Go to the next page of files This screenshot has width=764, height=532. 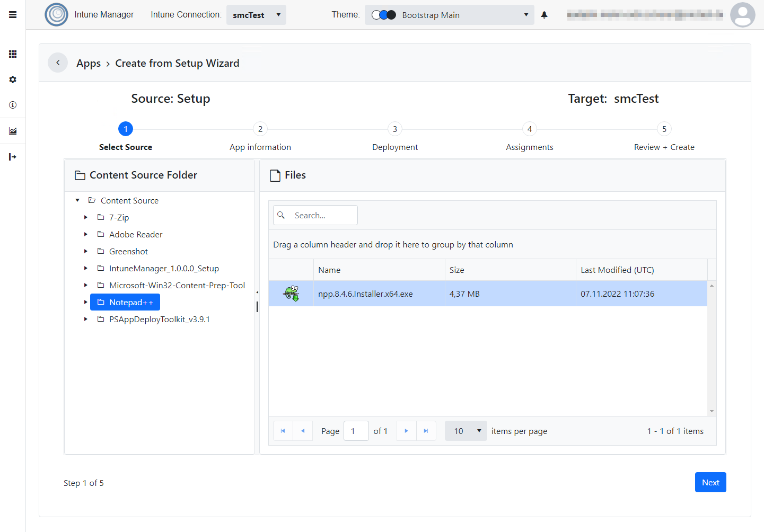coord(407,431)
